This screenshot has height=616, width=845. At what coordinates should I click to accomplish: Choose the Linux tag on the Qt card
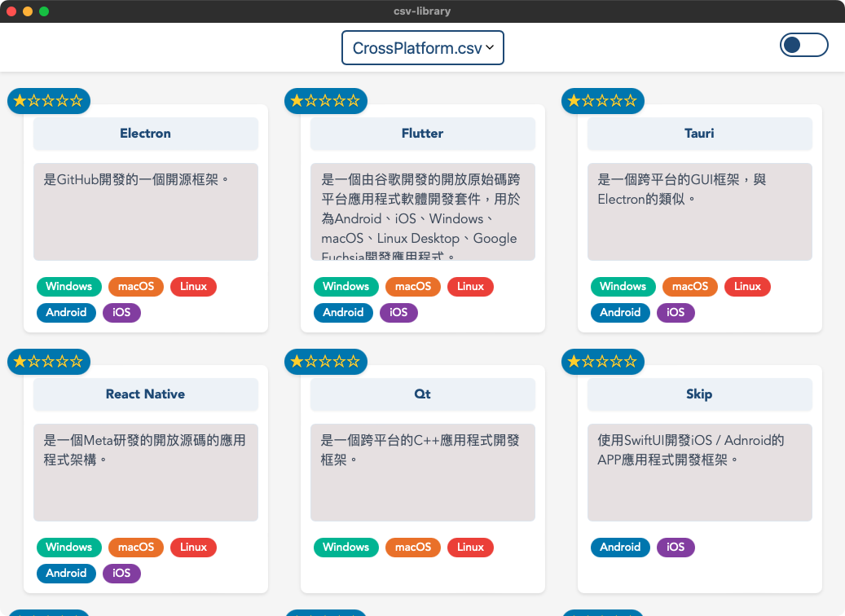pyautogui.click(x=470, y=548)
